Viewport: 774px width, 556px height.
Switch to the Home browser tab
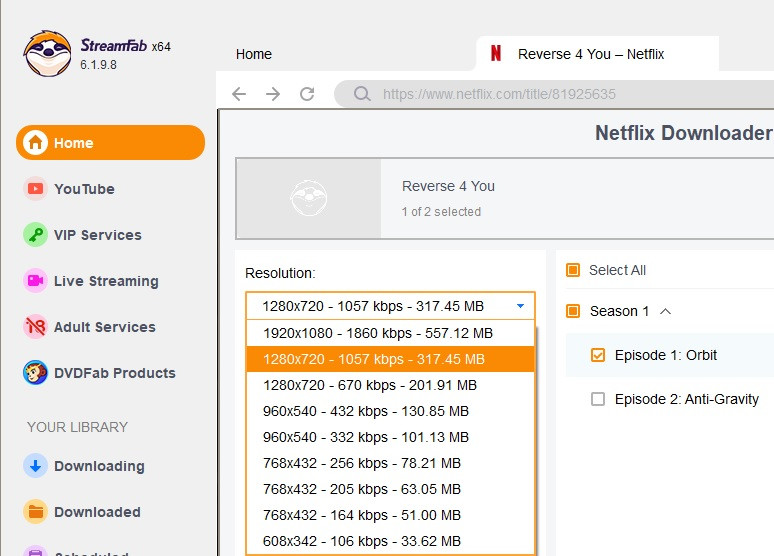click(254, 54)
